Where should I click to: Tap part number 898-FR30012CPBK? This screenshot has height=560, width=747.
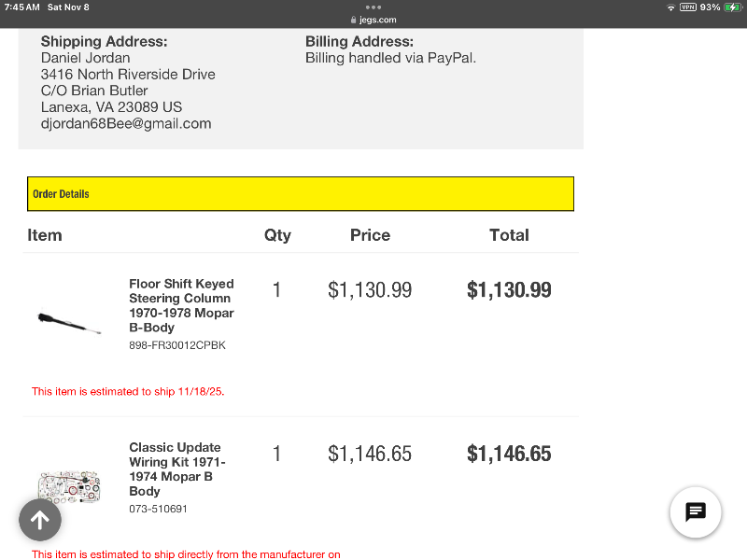[x=177, y=345]
